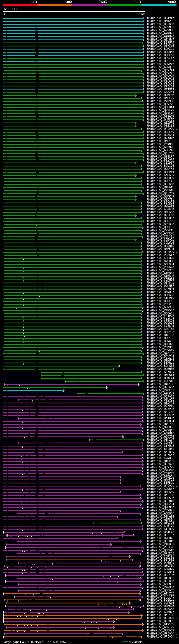The height and width of the screenshot is (644, 179).
Task: Select hit UniRef100_A8NSD1
Action: point(161,307)
